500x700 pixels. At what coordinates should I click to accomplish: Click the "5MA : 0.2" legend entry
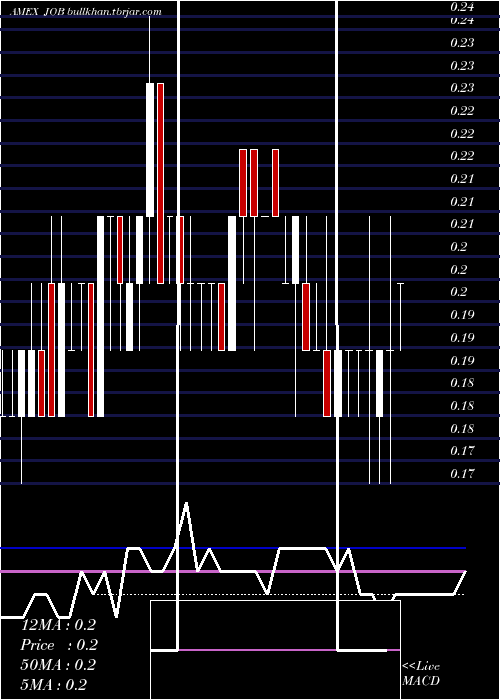pos(54,684)
